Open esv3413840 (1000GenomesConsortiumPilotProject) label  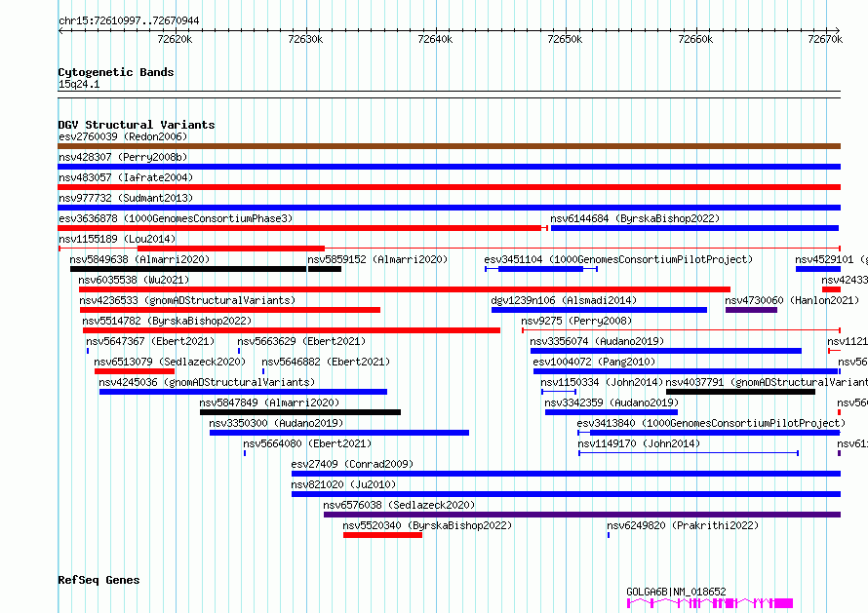[x=711, y=423]
